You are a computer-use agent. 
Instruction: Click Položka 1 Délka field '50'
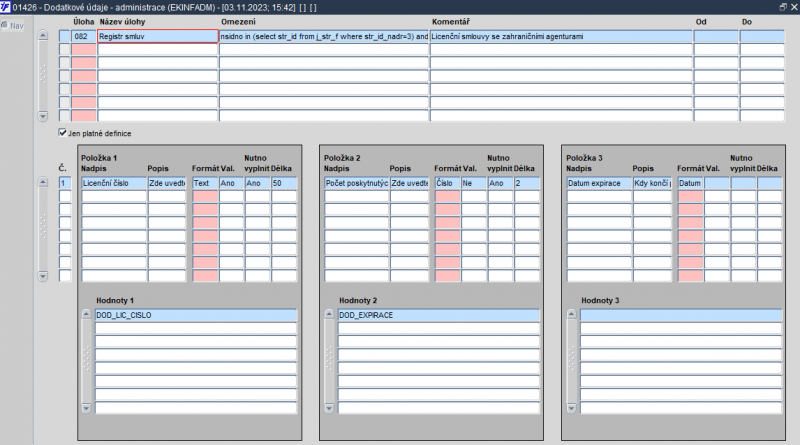point(284,183)
